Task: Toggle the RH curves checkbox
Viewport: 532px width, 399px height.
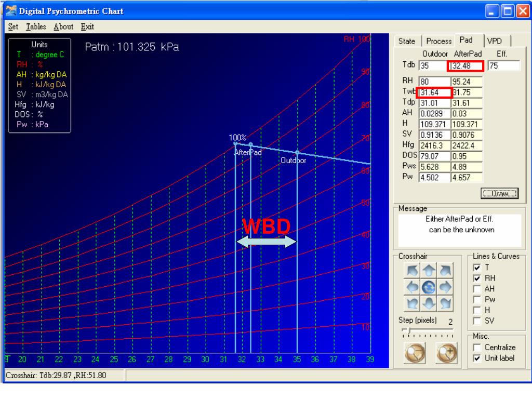Action: (477, 278)
